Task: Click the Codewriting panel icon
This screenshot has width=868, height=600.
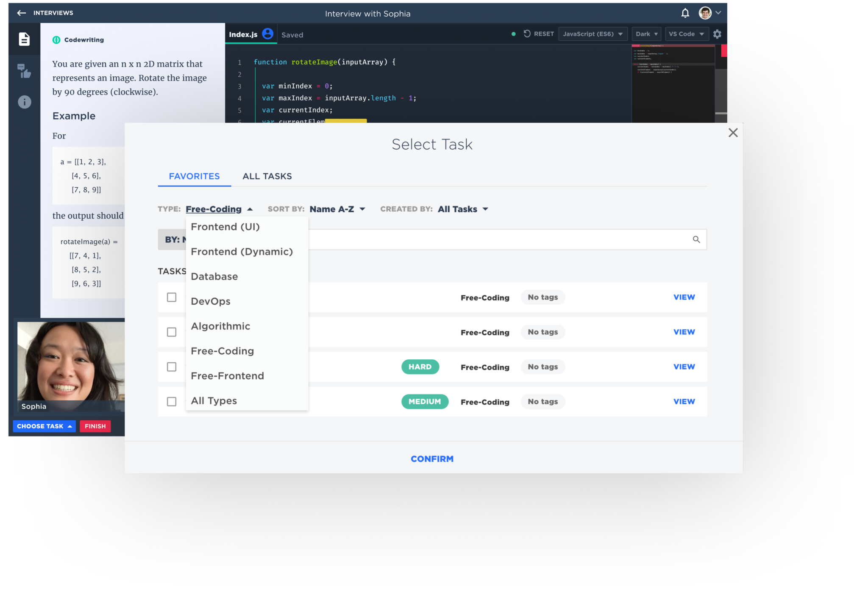Action: 23,38
